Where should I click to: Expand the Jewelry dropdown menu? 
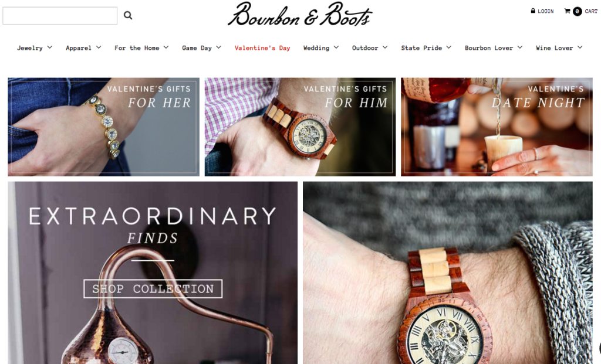tap(35, 48)
